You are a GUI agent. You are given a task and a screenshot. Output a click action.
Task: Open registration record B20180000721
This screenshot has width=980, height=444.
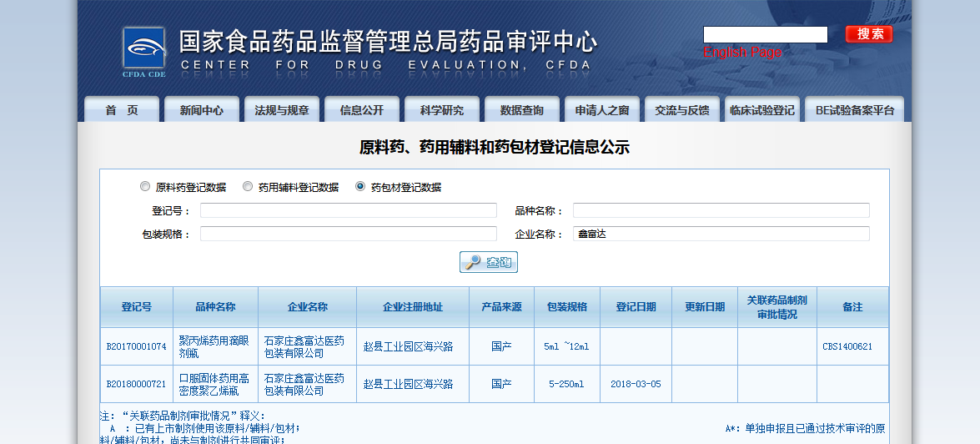pos(136,384)
